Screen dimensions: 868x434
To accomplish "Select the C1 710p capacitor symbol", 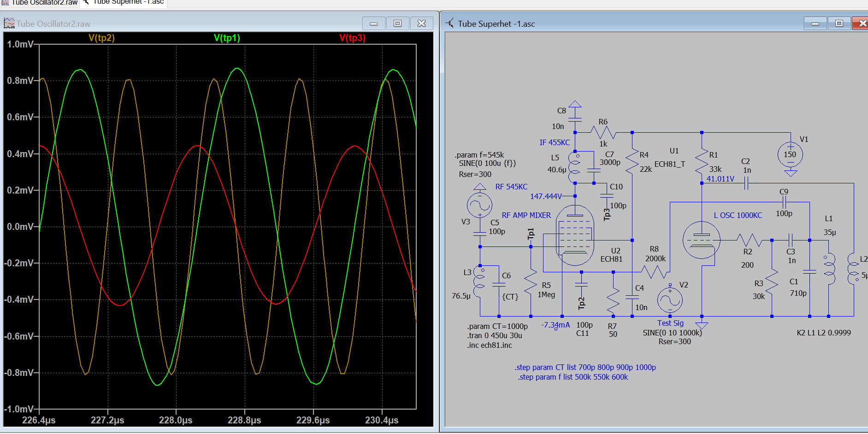I will click(809, 272).
